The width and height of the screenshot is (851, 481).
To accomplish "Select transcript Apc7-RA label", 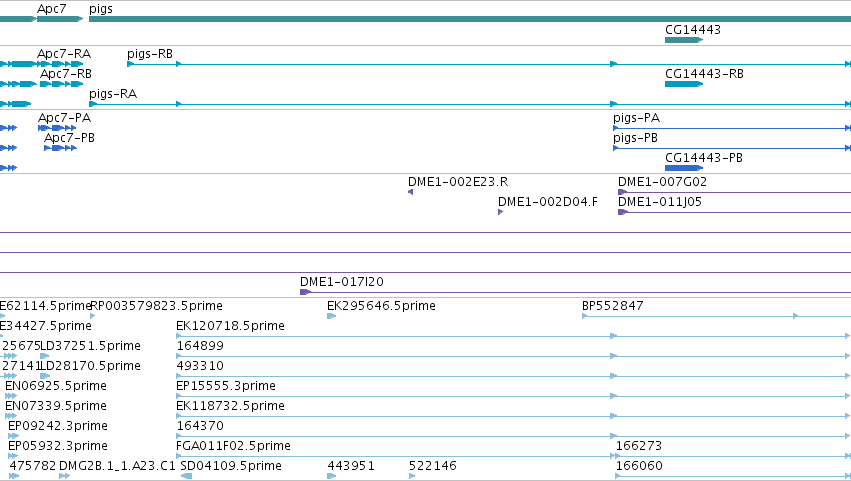I will click(x=64, y=54).
